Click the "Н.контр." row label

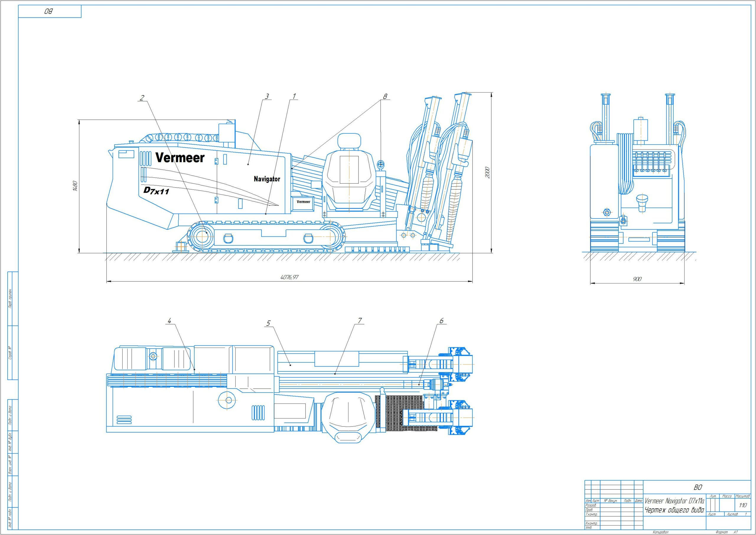point(592,523)
